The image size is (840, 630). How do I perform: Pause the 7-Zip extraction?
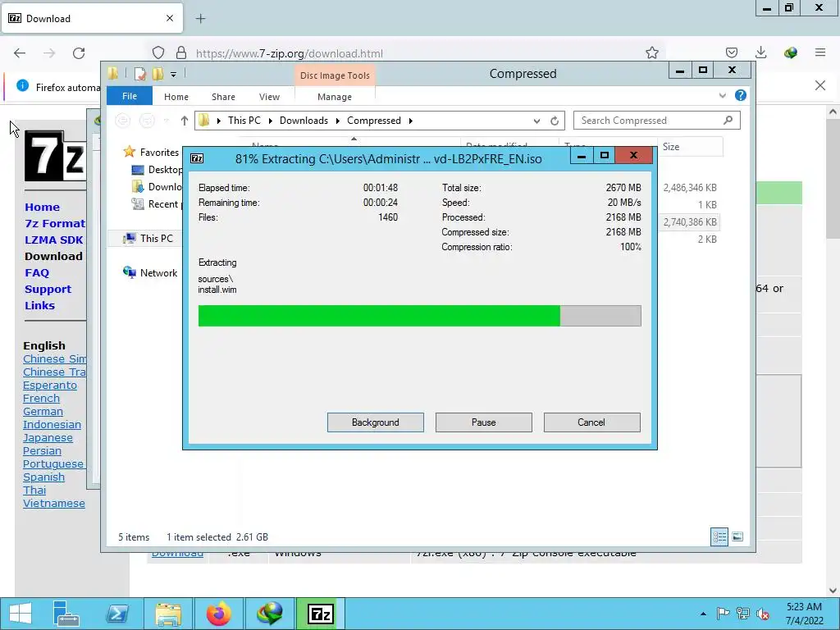pos(483,422)
